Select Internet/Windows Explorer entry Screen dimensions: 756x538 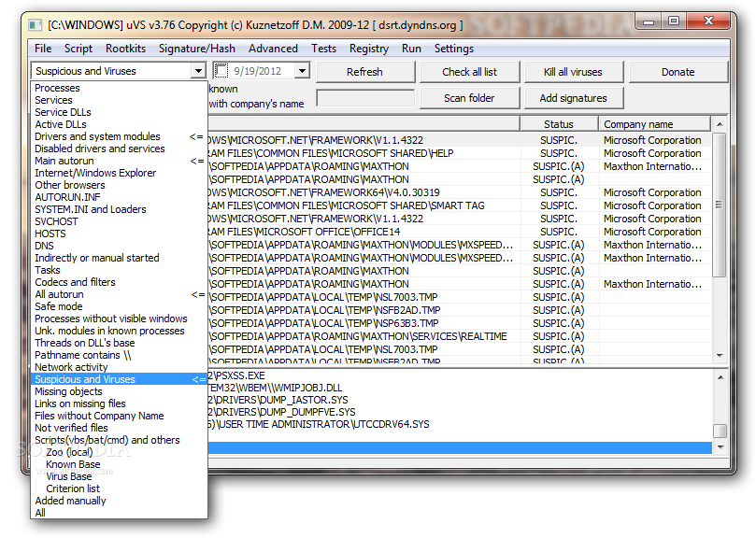[119, 173]
